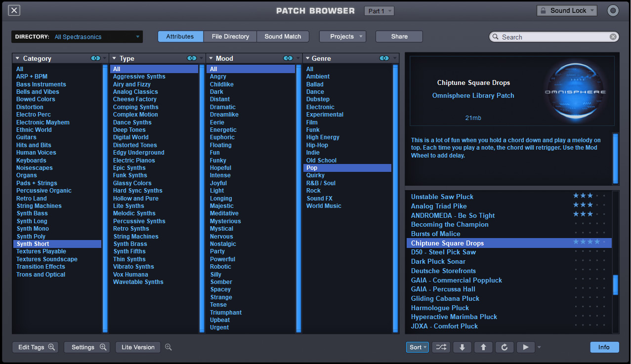The width and height of the screenshot is (631, 364).
Task: Click the refresh browser icon
Action: (x=505, y=347)
